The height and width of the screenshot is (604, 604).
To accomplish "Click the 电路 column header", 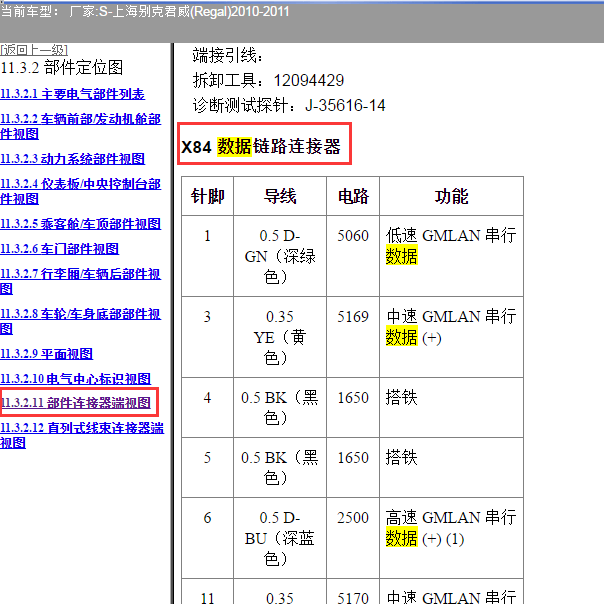I will coord(353,196).
